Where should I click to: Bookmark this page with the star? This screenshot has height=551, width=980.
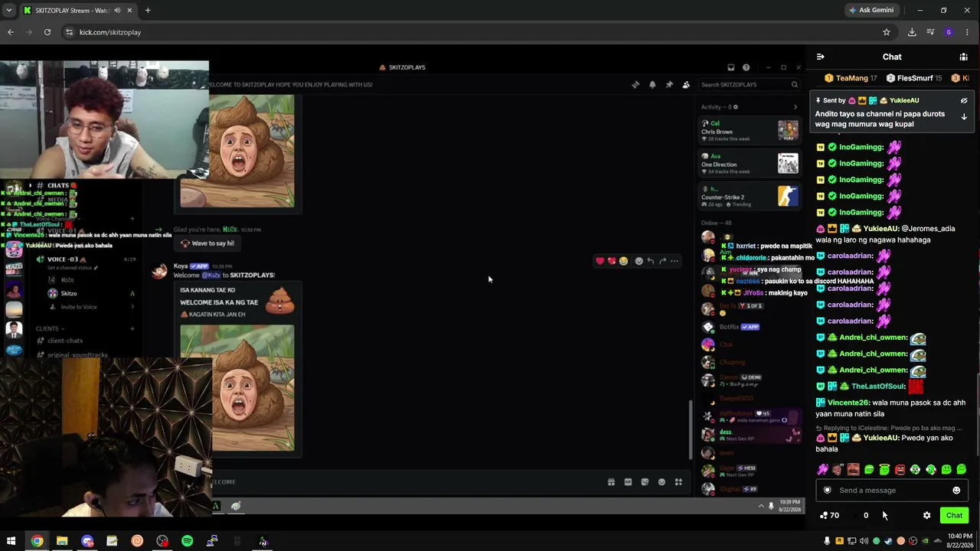887,32
